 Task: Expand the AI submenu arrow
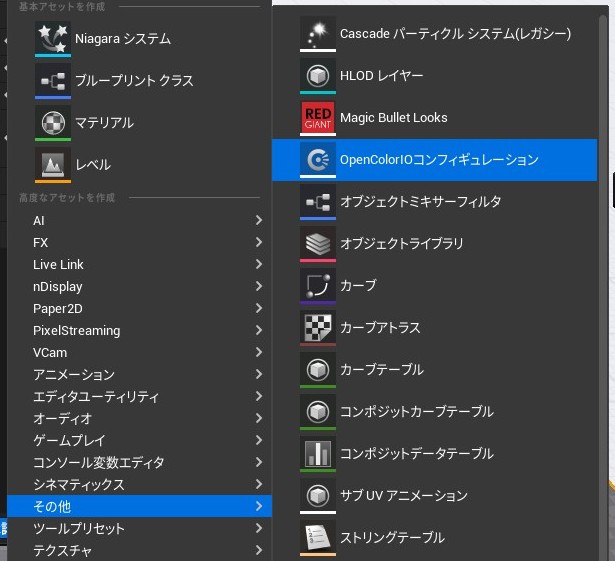258,220
